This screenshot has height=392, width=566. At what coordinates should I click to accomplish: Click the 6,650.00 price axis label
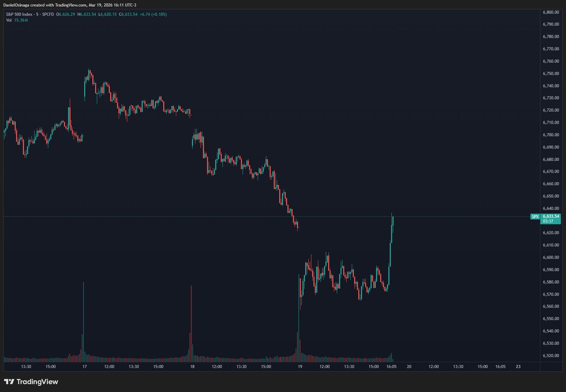click(x=551, y=196)
